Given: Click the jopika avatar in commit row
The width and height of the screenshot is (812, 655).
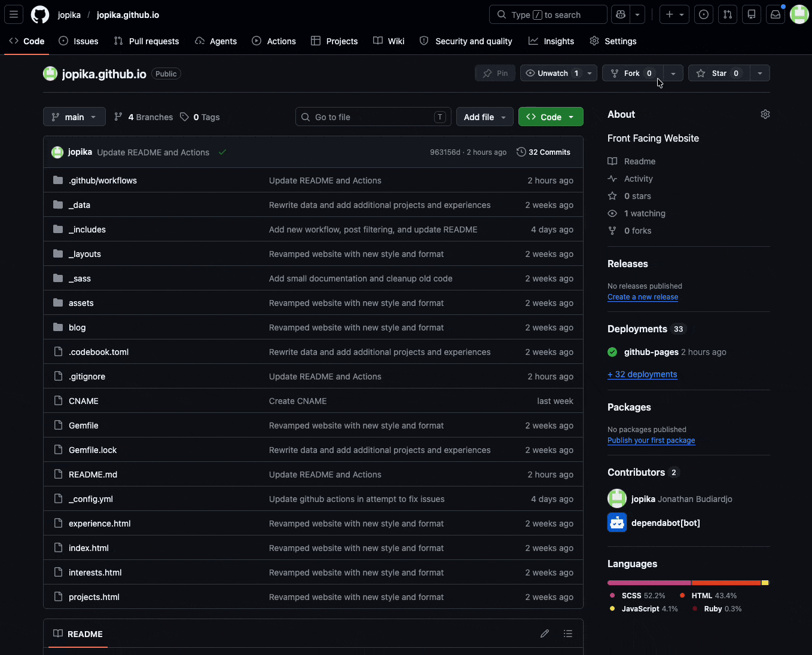Looking at the screenshot, I should pos(57,152).
